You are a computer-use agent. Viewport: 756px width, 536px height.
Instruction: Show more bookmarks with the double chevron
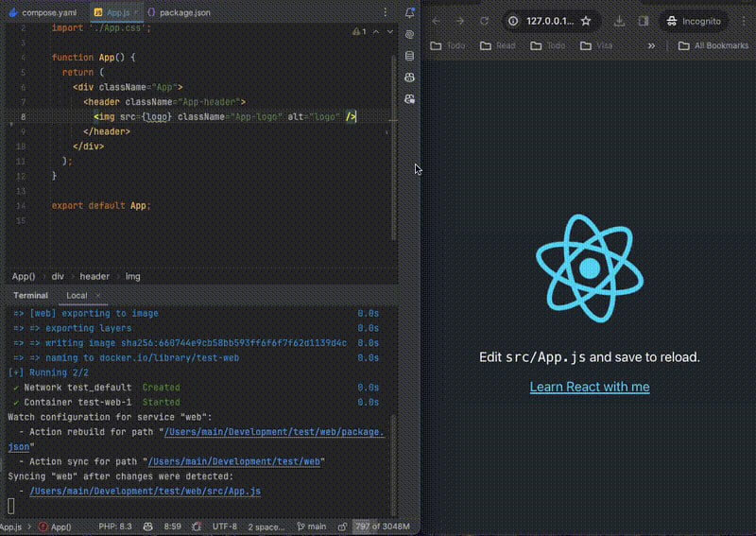tap(651, 45)
